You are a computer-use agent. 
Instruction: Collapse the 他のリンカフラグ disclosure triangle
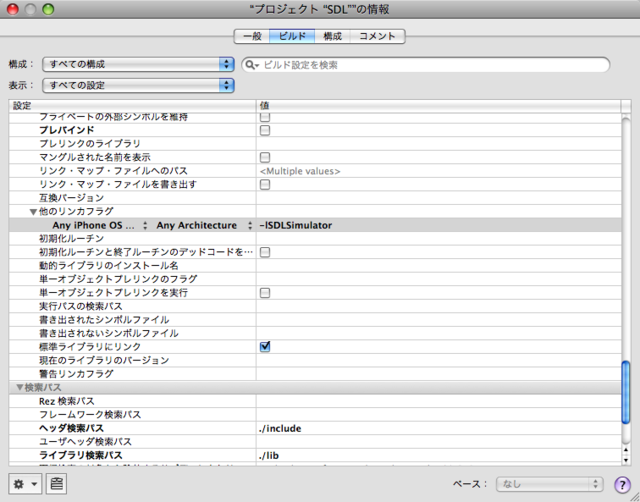33,212
